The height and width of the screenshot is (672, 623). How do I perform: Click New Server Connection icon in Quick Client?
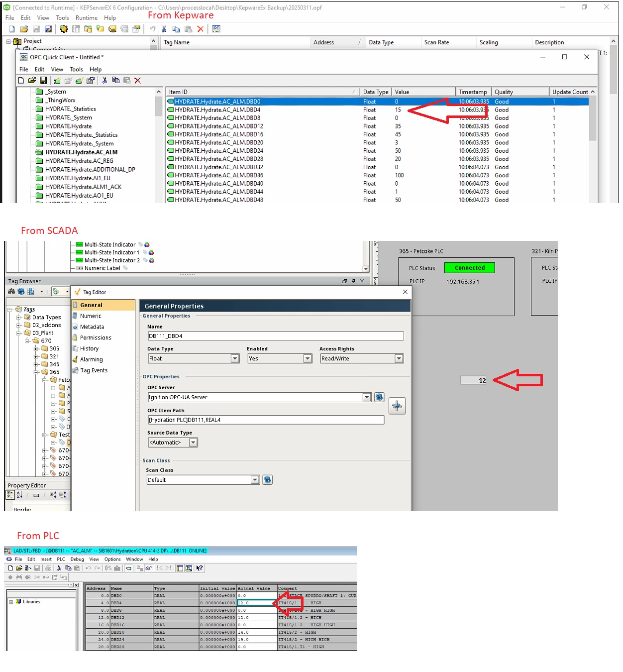pos(57,80)
